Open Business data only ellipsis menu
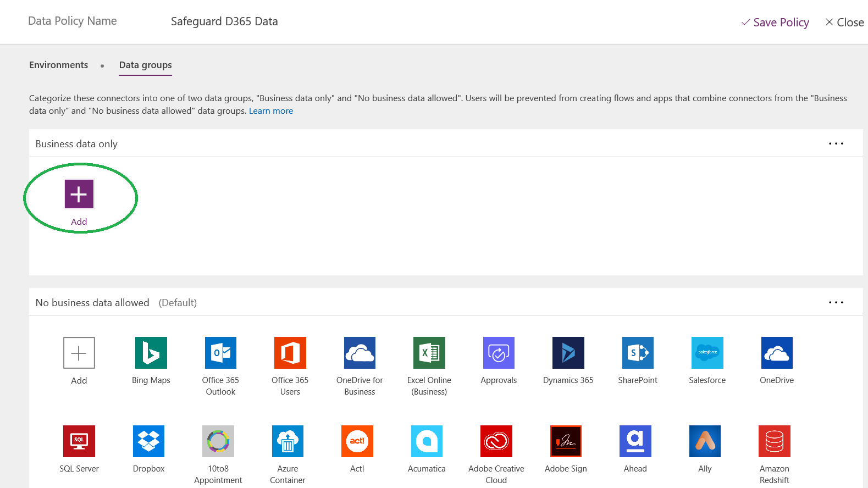Screen dimensions: 868x488 (x=836, y=144)
